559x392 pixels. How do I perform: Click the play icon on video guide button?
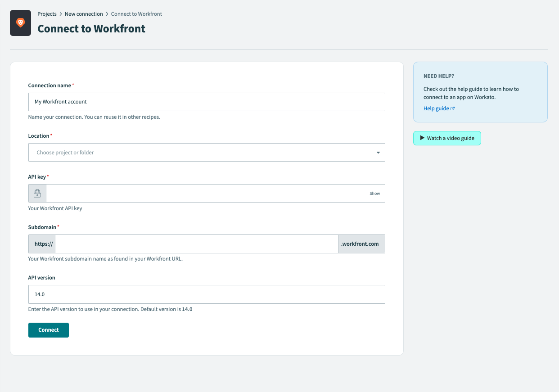[x=422, y=138]
